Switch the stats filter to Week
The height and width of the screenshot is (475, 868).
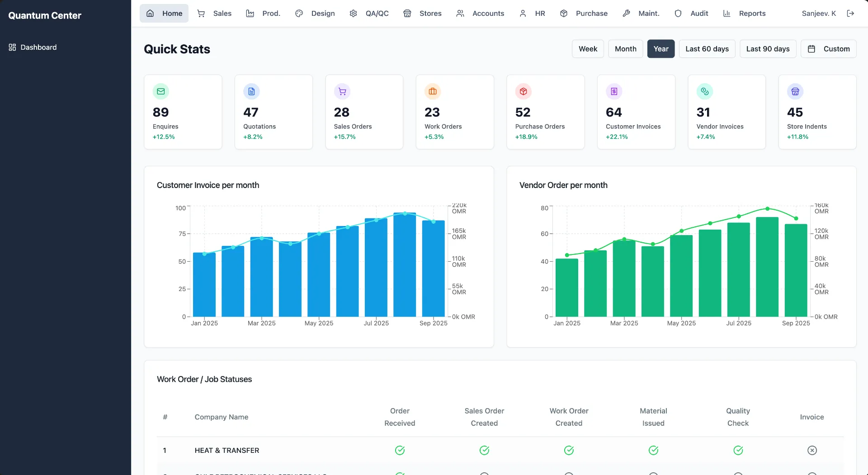point(588,49)
